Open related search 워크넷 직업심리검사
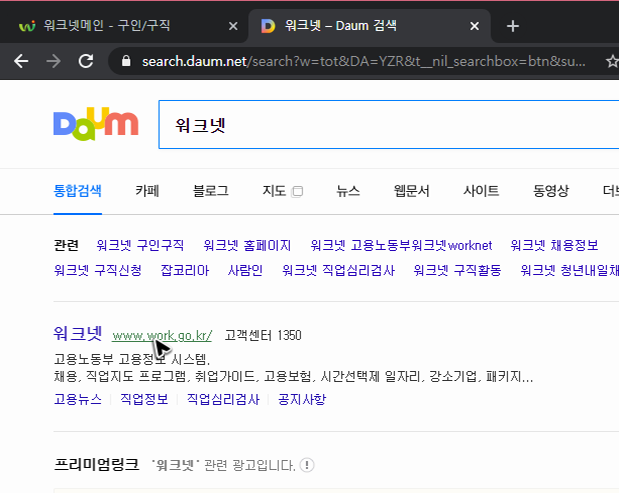Screen dimensions: 619x493 pos(338,270)
